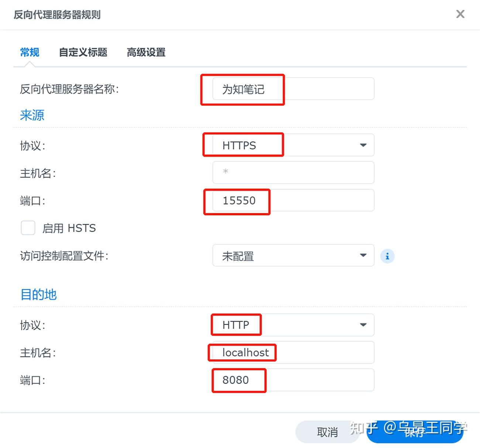This screenshot has width=480, height=448.
Task: Switch to the 高级设置 tab
Action: 146,52
